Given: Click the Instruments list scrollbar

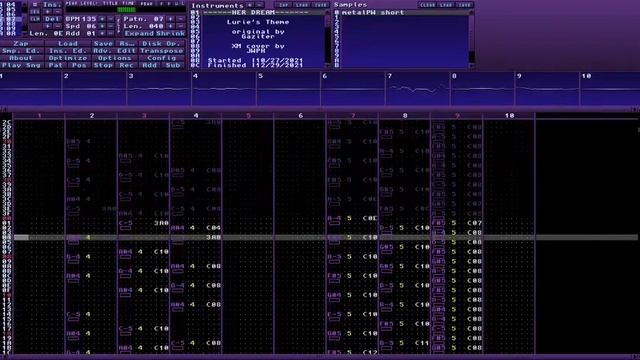Looking at the screenshot, I should (327, 39).
